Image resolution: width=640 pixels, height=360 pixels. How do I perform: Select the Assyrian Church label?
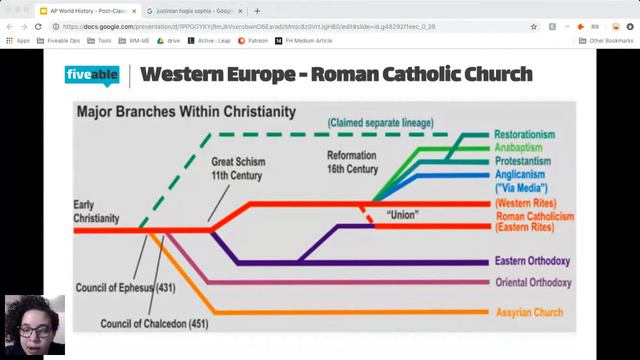click(529, 313)
